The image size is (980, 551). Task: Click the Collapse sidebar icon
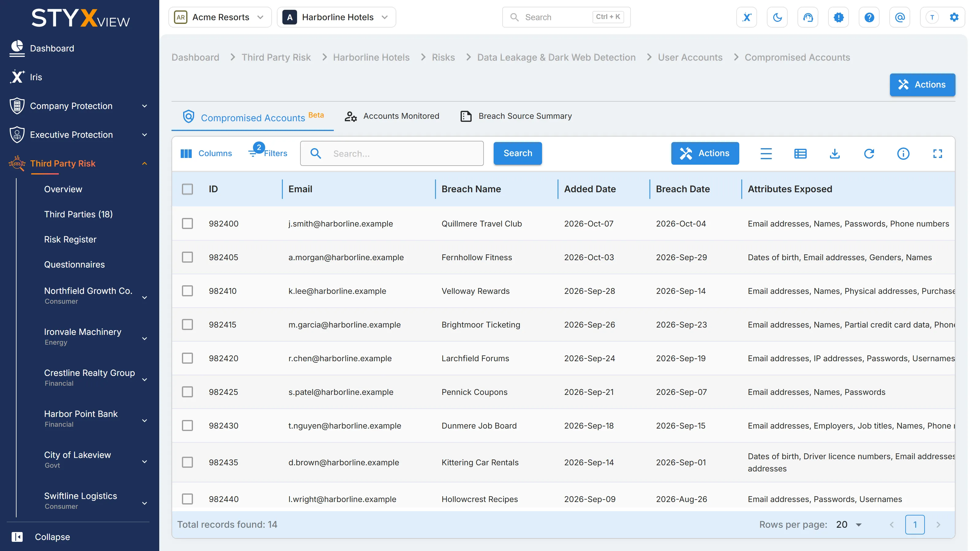click(x=17, y=537)
